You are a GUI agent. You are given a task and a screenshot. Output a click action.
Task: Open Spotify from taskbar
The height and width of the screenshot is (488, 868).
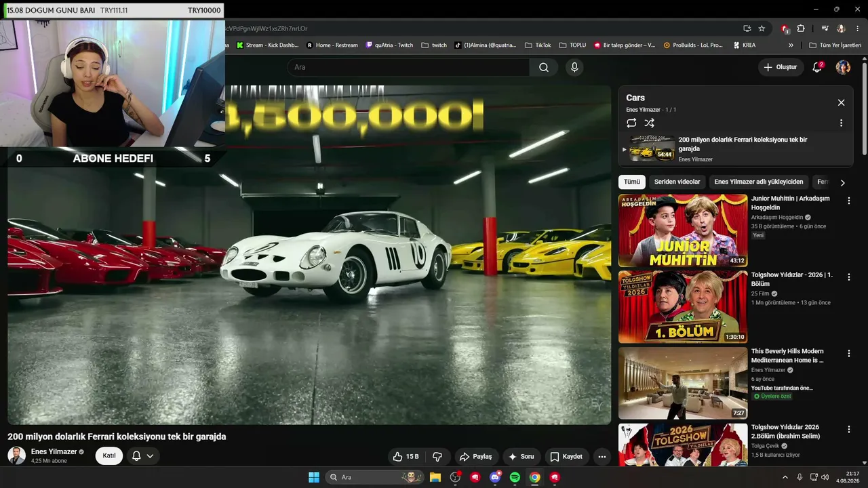pyautogui.click(x=515, y=477)
